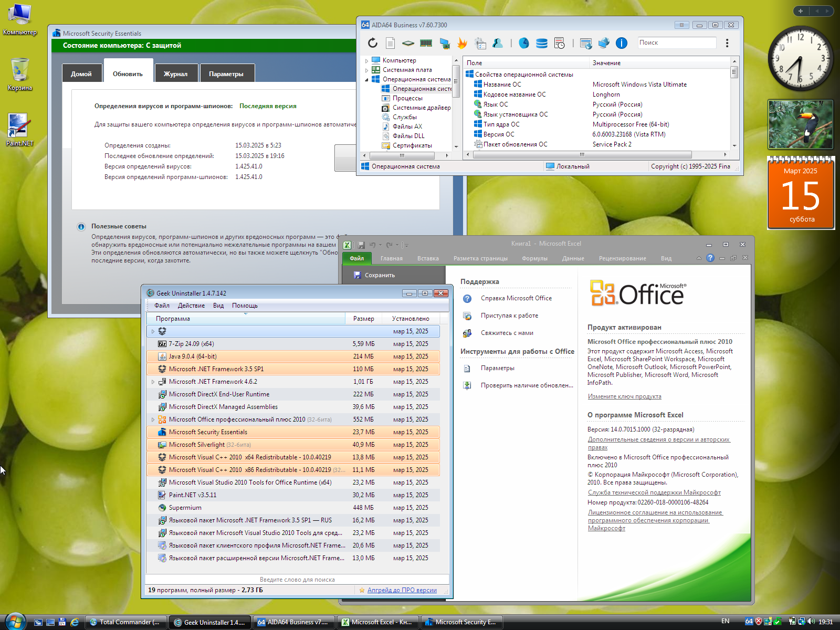Click the Измените ключ продукта link
This screenshot has height=630, width=840.
coord(624,396)
